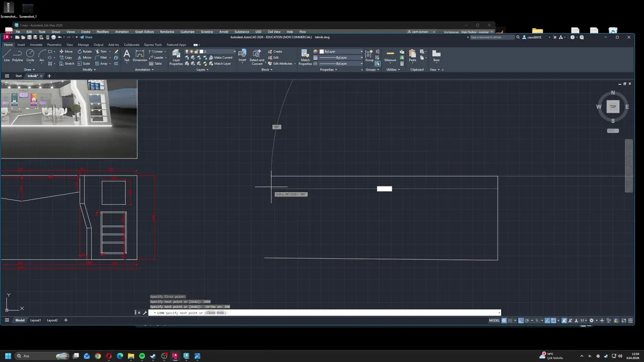Image resolution: width=644 pixels, height=362 pixels.
Task: Select the Polyline tool
Action: click(x=18, y=55)
